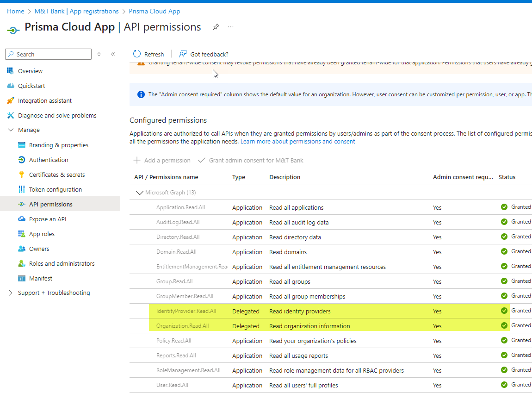This screenshot has width=532, height=393.
Task: Open Quickstart from the sidebar
Action: coord(31,86)
